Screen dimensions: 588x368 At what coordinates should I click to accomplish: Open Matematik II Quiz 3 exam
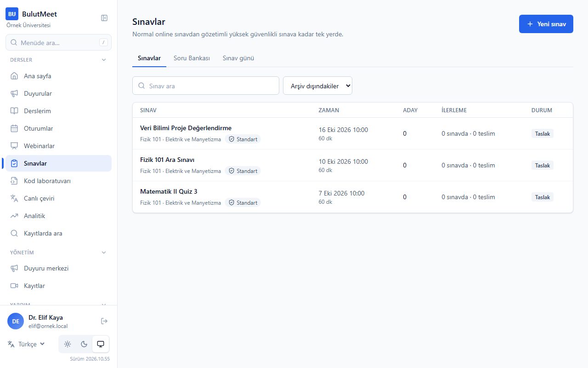pos(169,191)
